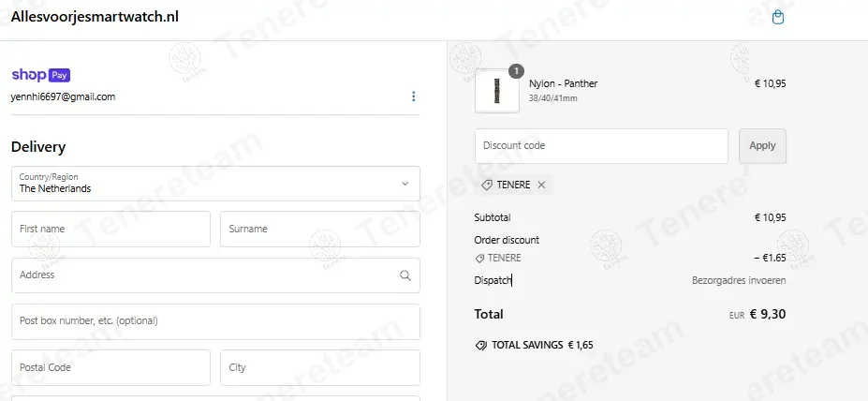This screenshot has height=401, width=868.
Task: Click the Nylon - Panther product thumbnail
Action: click(497, 90)
